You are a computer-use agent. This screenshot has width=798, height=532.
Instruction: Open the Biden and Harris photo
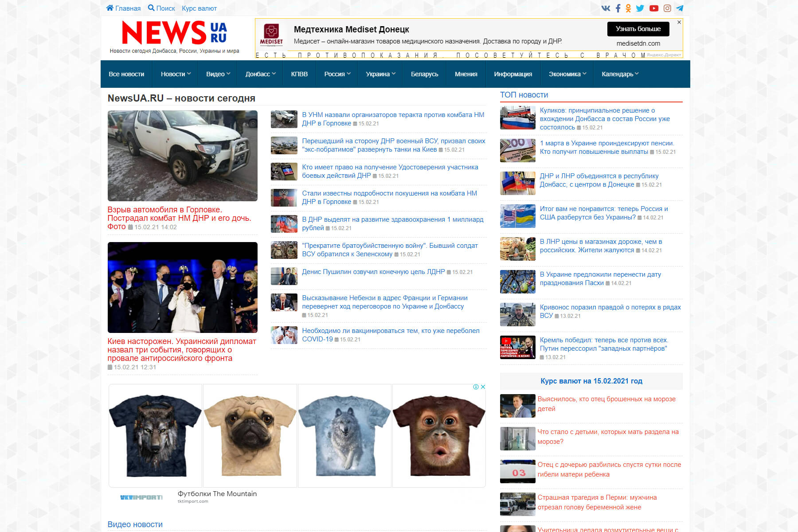click(183, 287)
